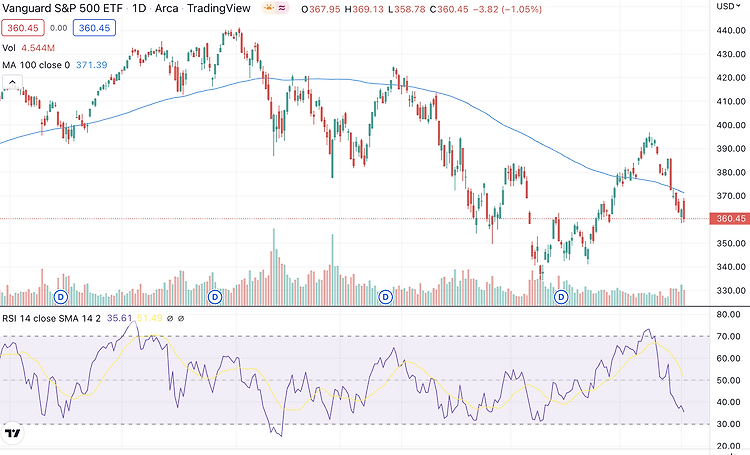
Task: Open the USD currency dropdown
Action: tap(728, 6)
